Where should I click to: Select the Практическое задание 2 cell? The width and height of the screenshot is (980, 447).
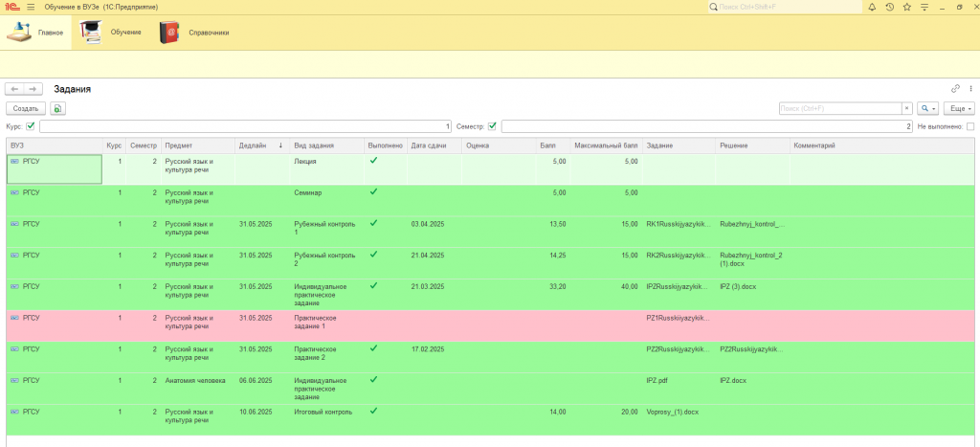pyautogui.click(x=327, y=357)
